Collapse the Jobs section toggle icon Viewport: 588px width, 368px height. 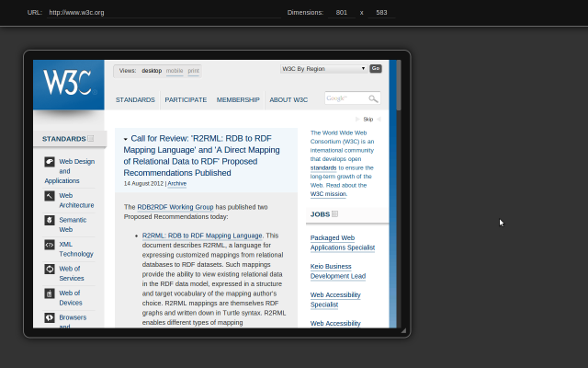tap(334, 214)
